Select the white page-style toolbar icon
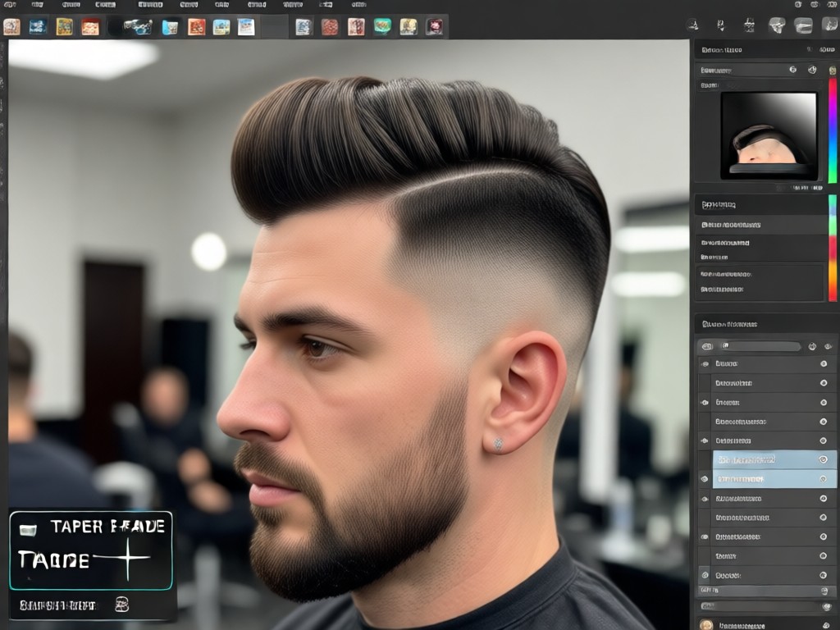The width and height of the screenshot is (840, 630). 246,27
